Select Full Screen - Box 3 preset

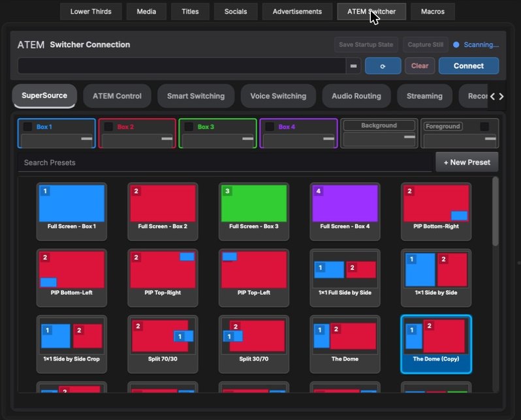pos(254,211)
